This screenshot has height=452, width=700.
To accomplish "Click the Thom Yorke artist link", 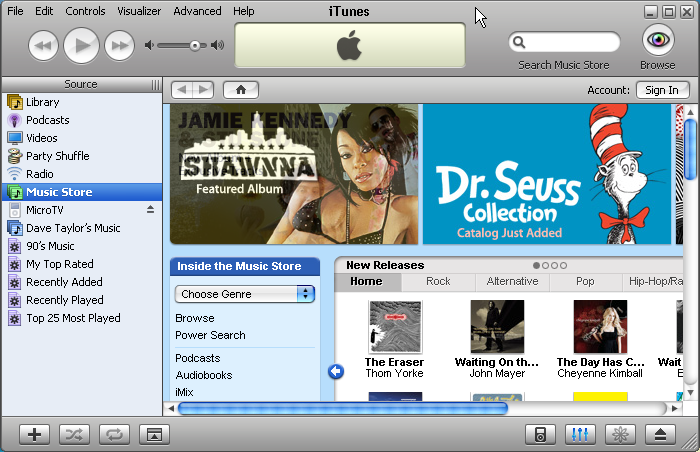I will pos(395,373).
